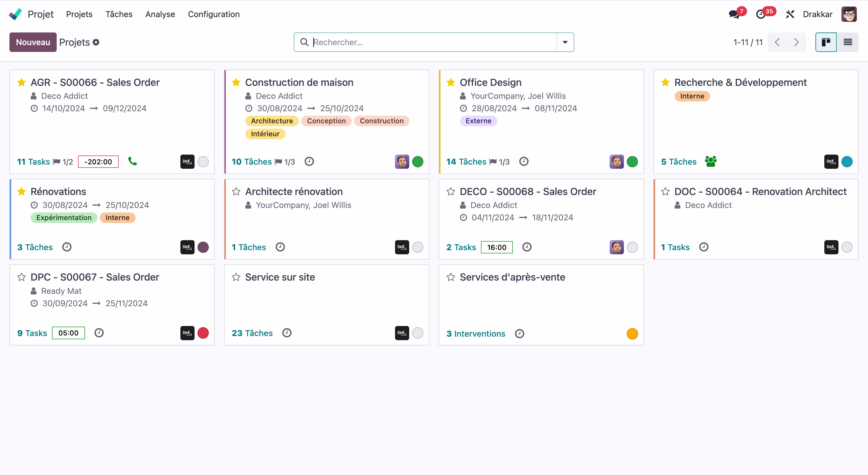Click the Nouveau button
Viewport: 868px width, 475px height.
[x=33, y=42]
